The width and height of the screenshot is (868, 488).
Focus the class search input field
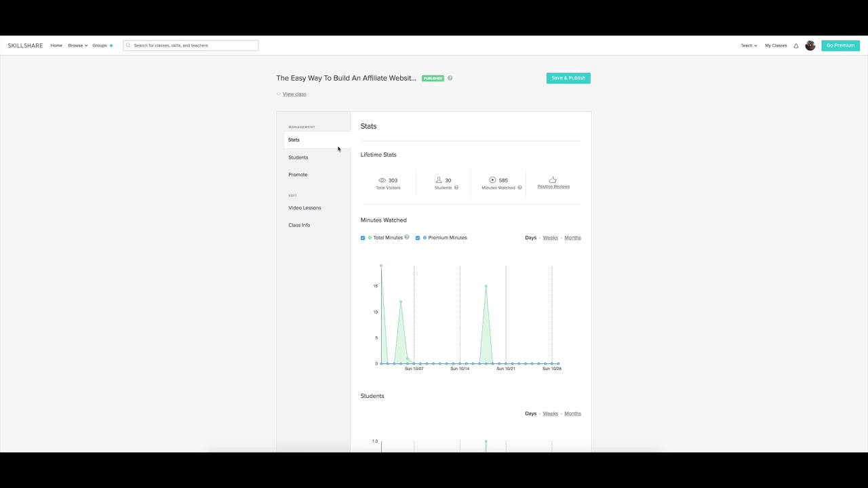(x=191, y=45)
